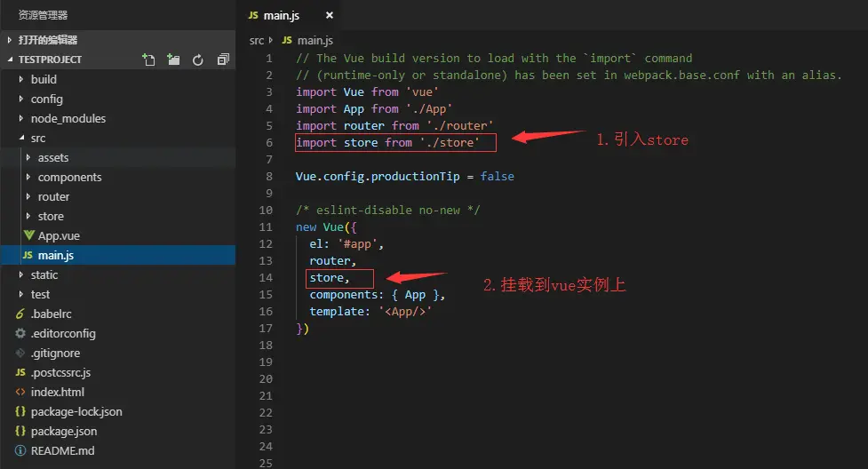Expand the node_modules folder
The image size is (868, 469).
point(21,118)
